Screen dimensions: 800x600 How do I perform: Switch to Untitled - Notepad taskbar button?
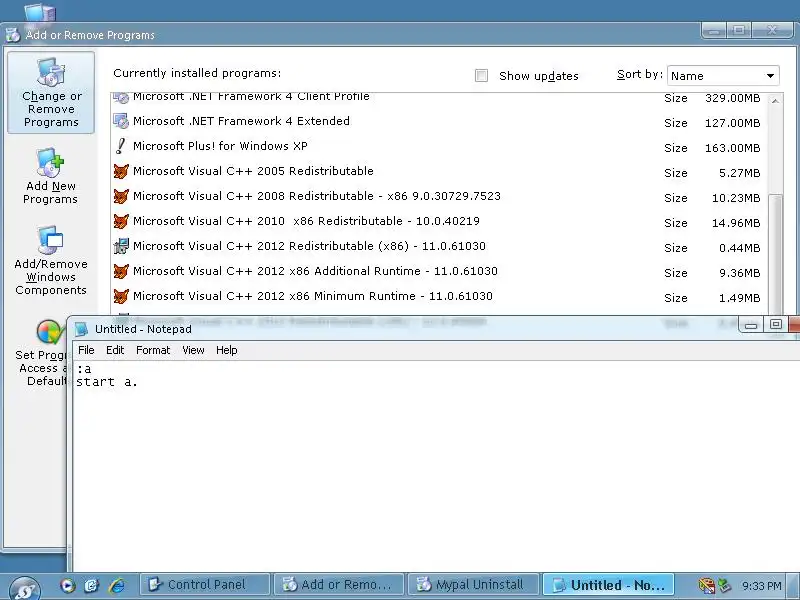coord(608,585)
